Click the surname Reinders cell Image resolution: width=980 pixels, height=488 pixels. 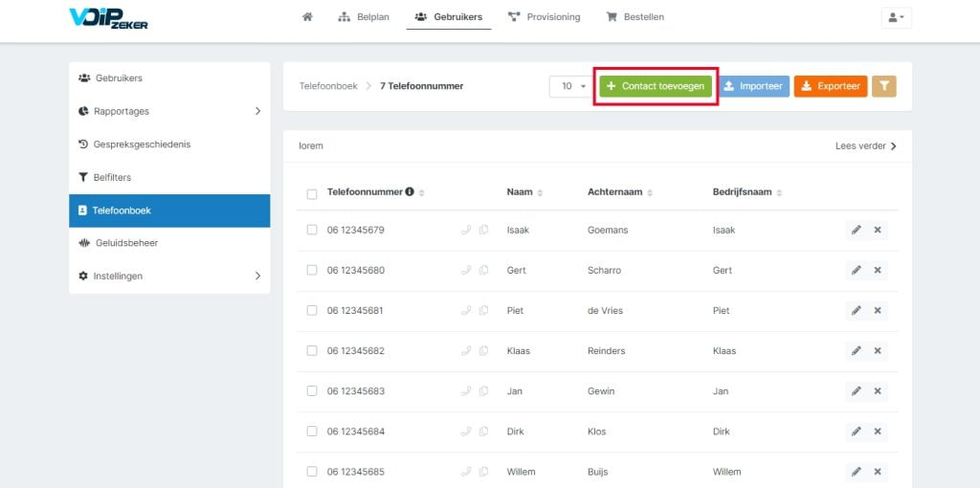(606, 350)
